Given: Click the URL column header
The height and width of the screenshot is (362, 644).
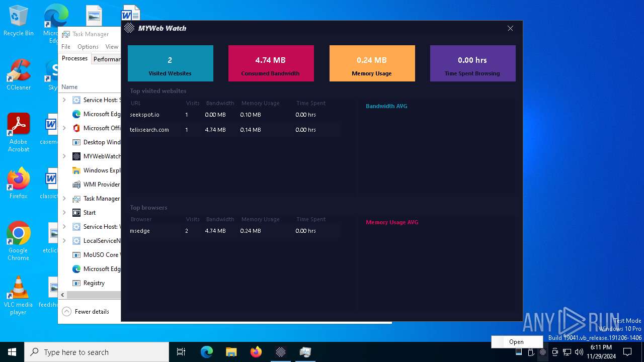Looking at the screenshot, I should point(136,103).
